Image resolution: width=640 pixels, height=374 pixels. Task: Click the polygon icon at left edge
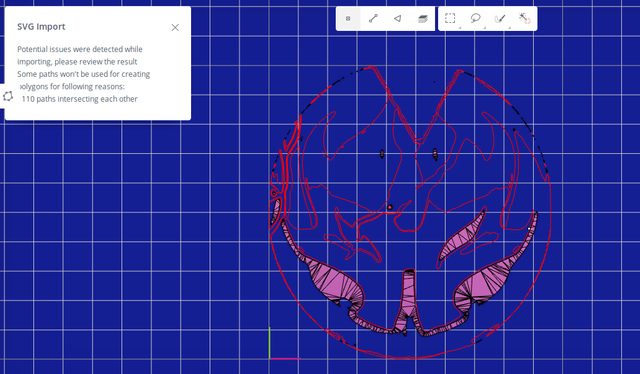pyautogui.click(x=8, y=96)
